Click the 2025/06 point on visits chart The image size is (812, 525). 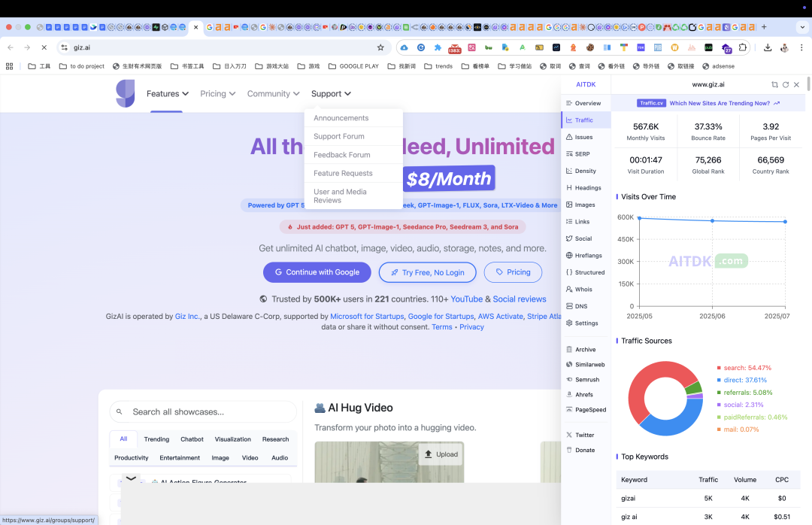click(x=712, y=221)
